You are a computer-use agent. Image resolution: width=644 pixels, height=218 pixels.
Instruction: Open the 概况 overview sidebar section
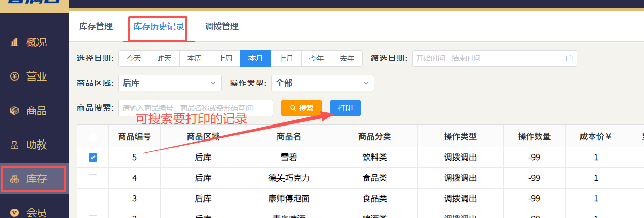[34, 42]
